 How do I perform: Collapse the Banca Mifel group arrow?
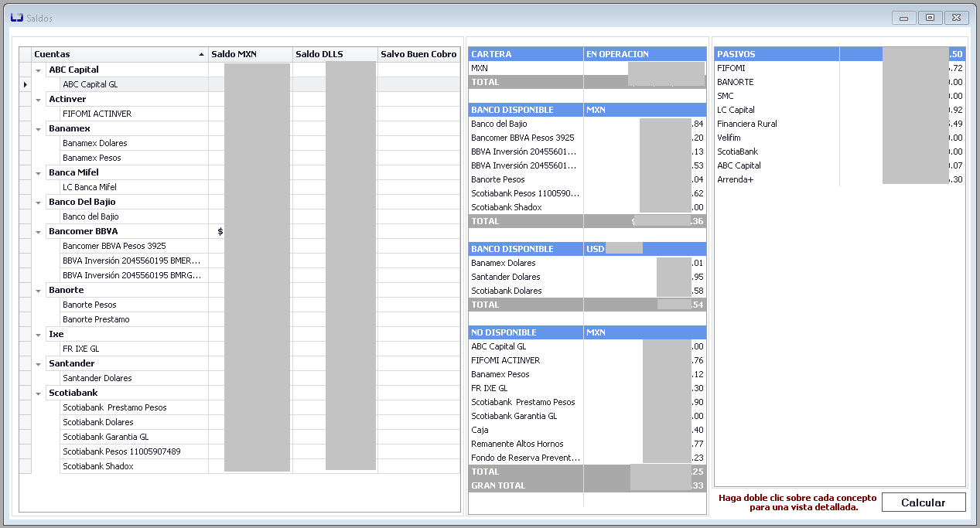coord(39,172)
